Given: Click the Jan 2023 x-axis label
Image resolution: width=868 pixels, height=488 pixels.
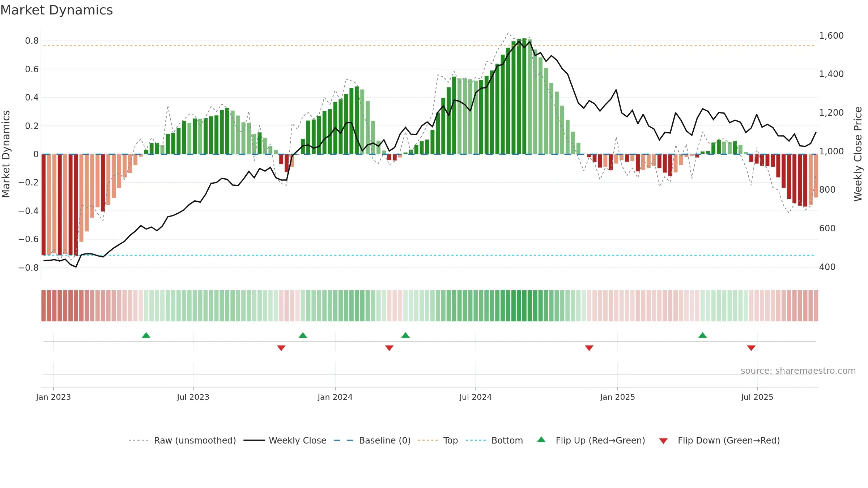Looking at the screenshot, I should (53, 397).
